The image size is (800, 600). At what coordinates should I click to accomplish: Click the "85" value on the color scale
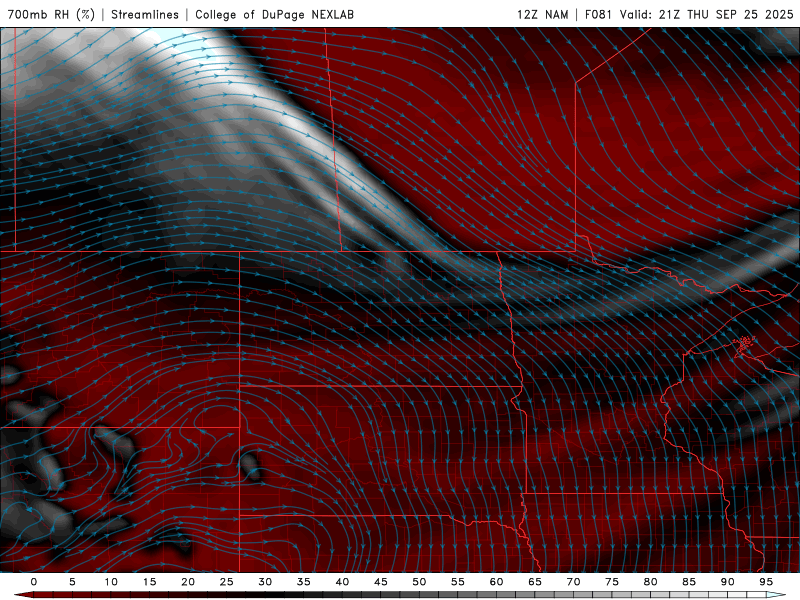tap(689, 582)
